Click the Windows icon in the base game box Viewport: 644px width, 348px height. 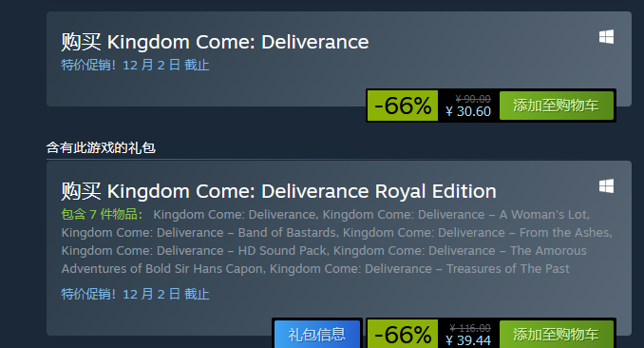click(x=606, y=37)
